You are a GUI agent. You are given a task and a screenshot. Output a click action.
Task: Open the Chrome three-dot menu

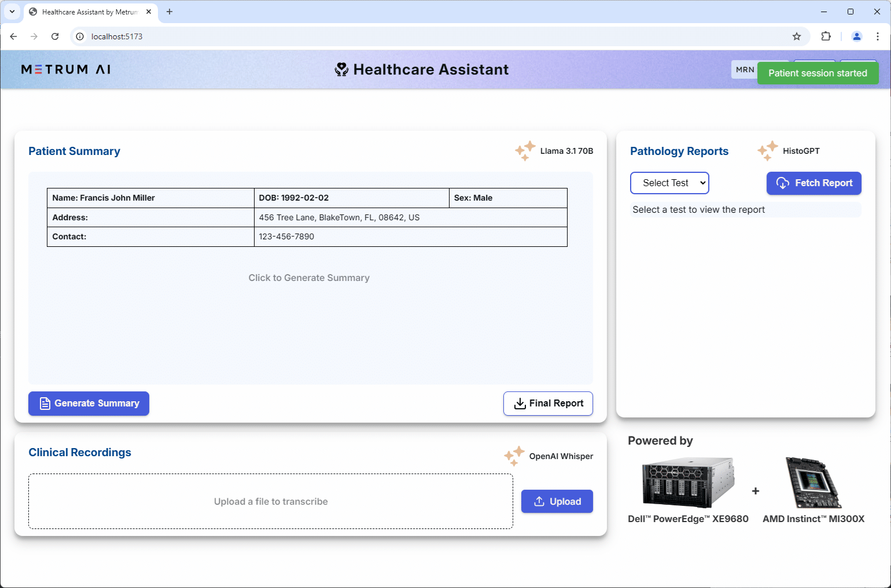pos(878,36)
